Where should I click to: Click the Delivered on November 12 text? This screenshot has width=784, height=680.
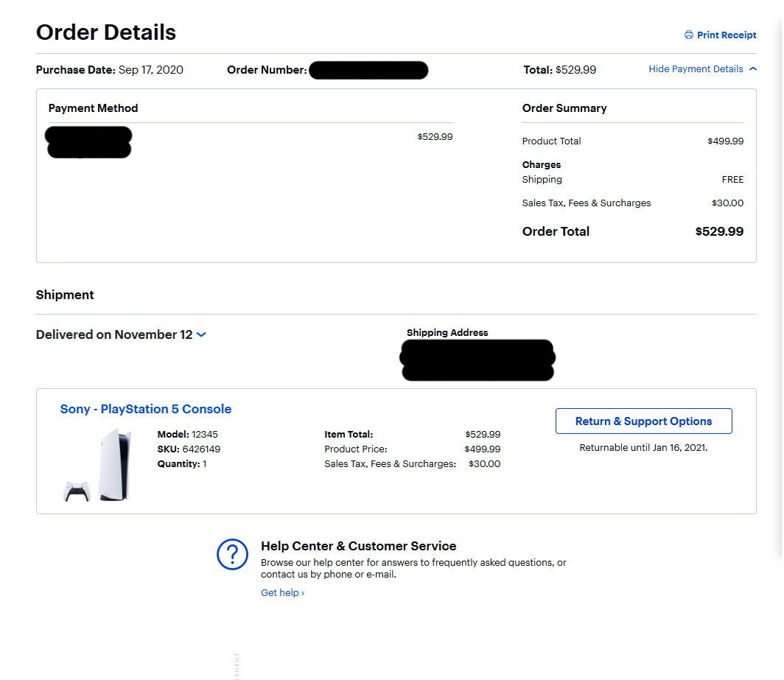tap(114, 334)
